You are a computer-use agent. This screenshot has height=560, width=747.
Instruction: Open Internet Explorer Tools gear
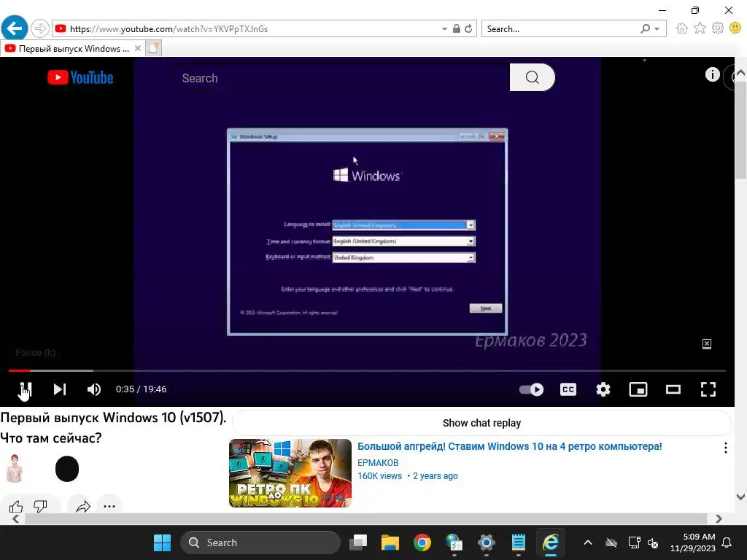click(718, 28)
